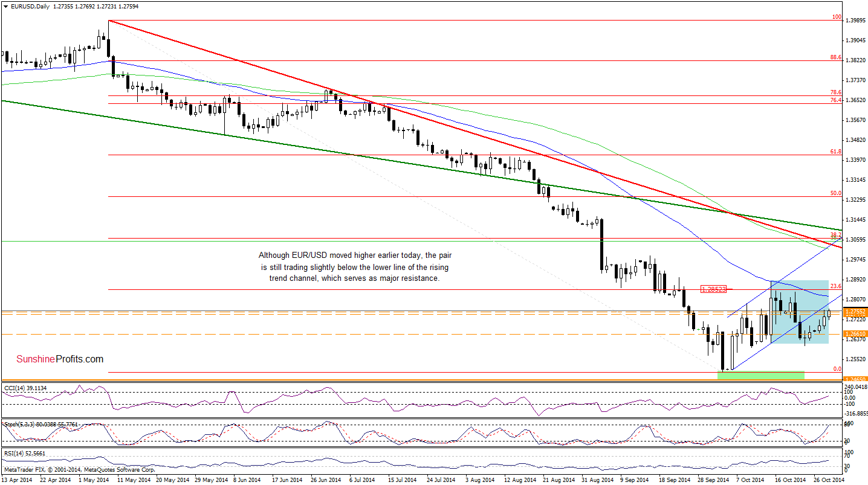Click the 1.34820 value on price axis

point(856,140)
